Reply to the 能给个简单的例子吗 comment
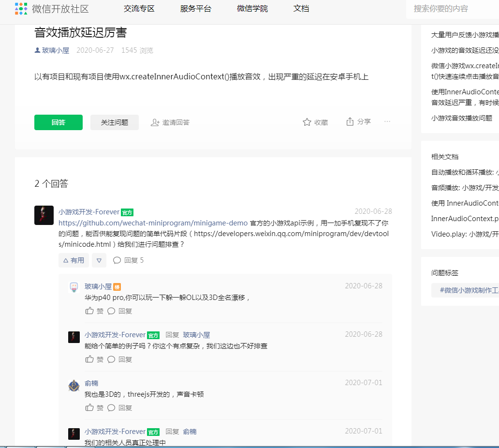Image resolution: width=499 pixels, height=448 pixels. [111, 359]
